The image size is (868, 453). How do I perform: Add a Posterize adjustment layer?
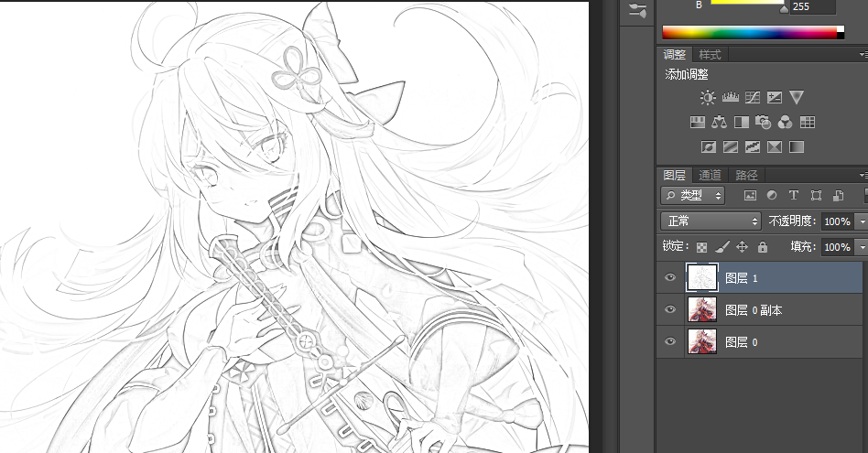730,146
